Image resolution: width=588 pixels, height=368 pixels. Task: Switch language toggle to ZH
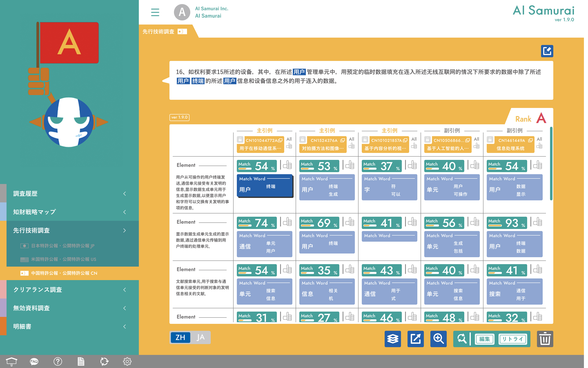point(180,337)
